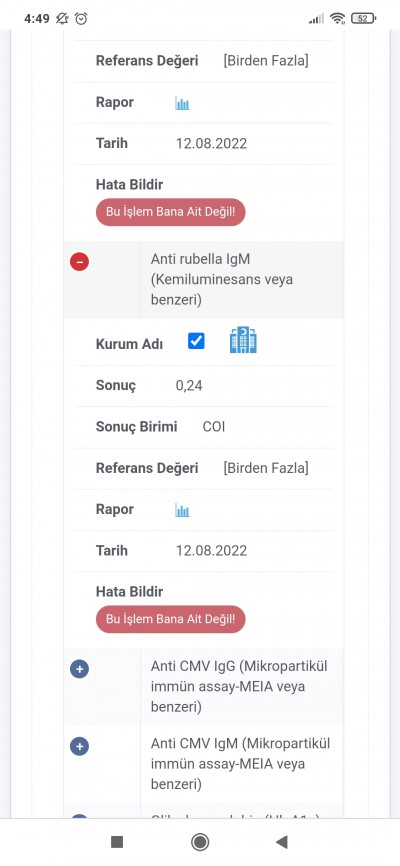Tap the Wi-Fi icon in status bar
The height and width of the screenshot is (866, 400).
[x=338, y=19]
